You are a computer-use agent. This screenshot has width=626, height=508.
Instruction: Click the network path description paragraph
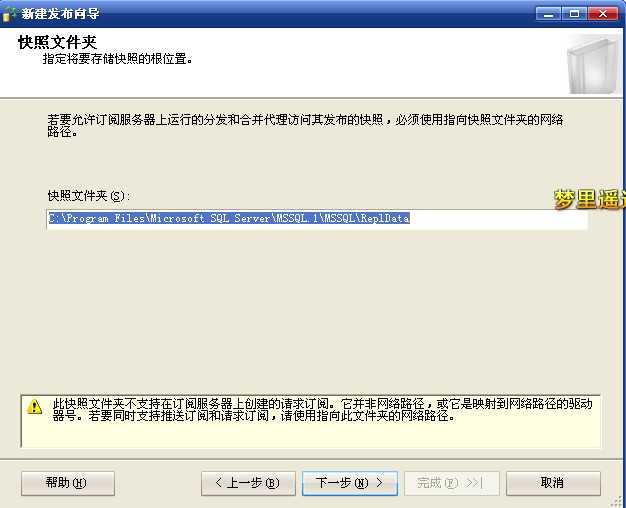pos(305,125)
